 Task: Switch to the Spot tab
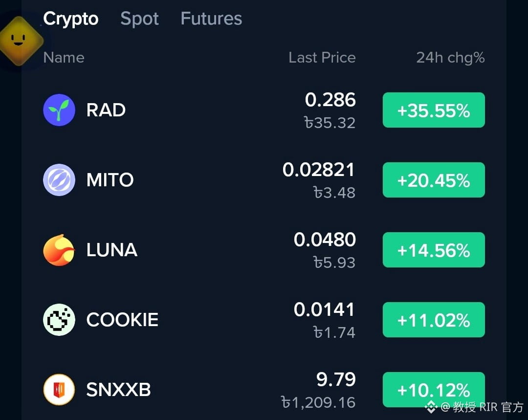(139, 19)
